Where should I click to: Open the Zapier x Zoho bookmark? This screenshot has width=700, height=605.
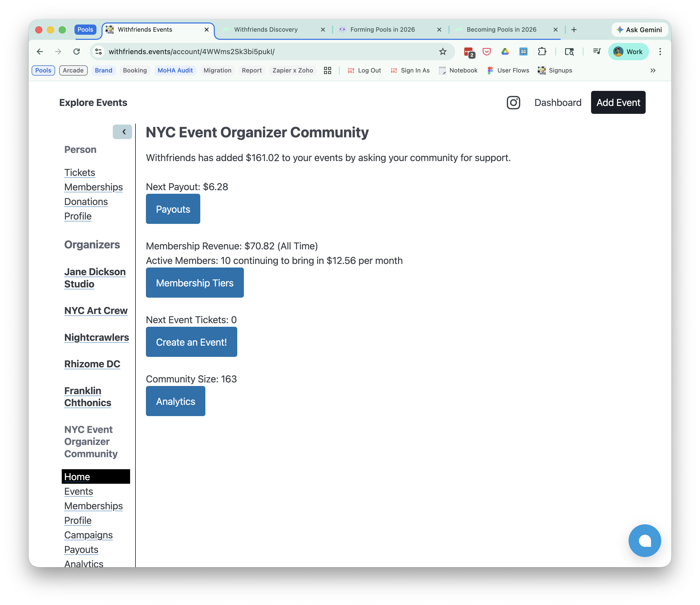pos(293,70)
